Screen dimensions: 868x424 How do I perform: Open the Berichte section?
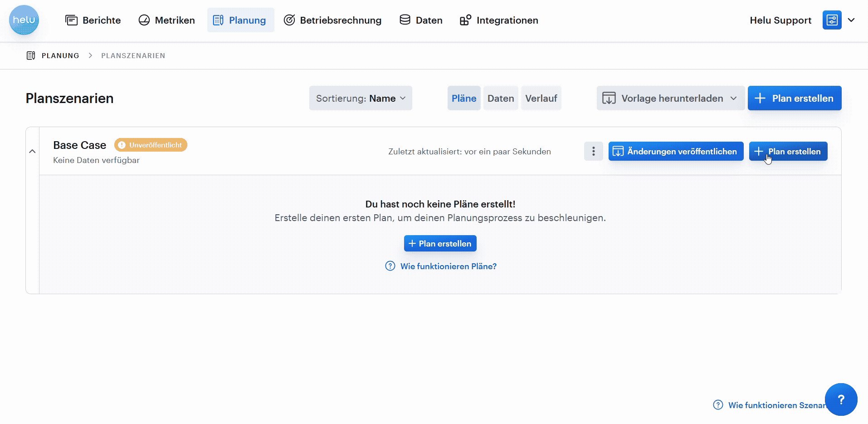pos(93,20)
